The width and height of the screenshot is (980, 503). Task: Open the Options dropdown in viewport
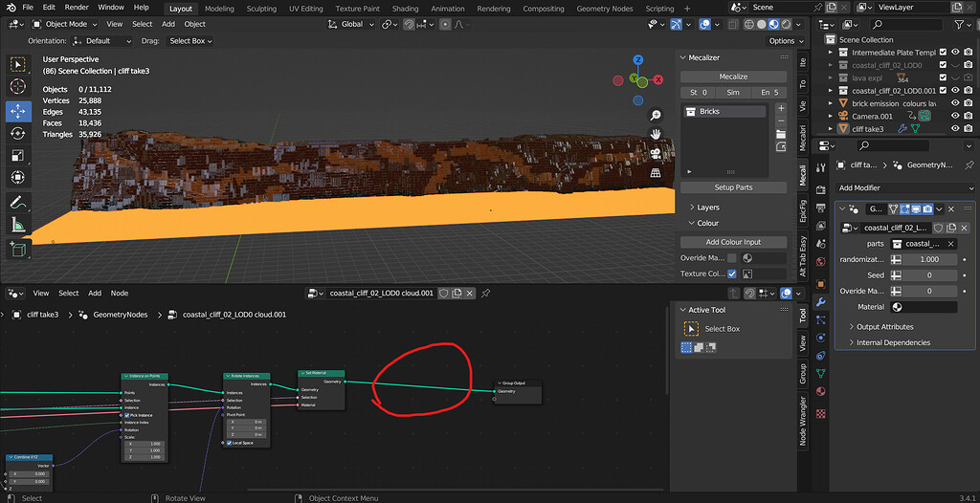click(x=786, y=40)
